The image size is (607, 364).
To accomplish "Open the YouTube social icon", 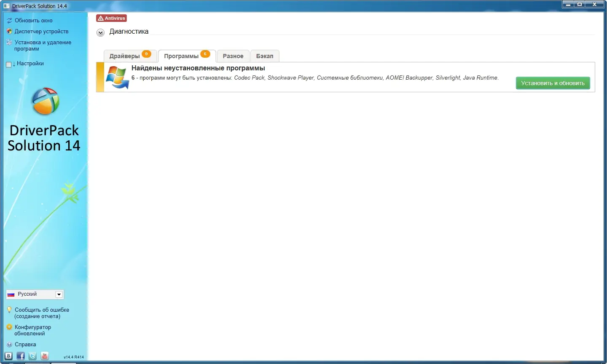I will (x=45, y=356).
